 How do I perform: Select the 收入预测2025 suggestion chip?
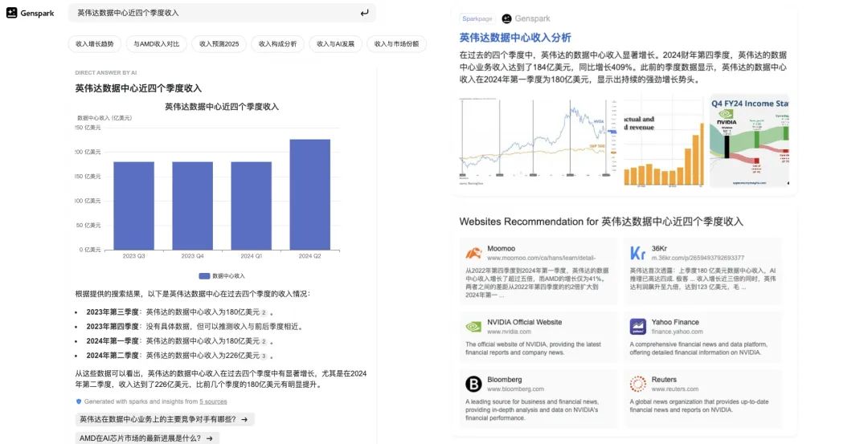219,43
